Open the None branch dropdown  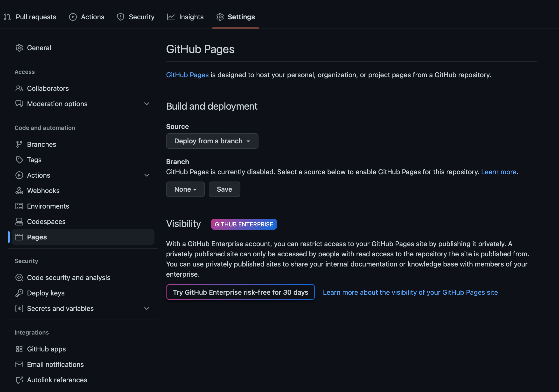(185, 189)
